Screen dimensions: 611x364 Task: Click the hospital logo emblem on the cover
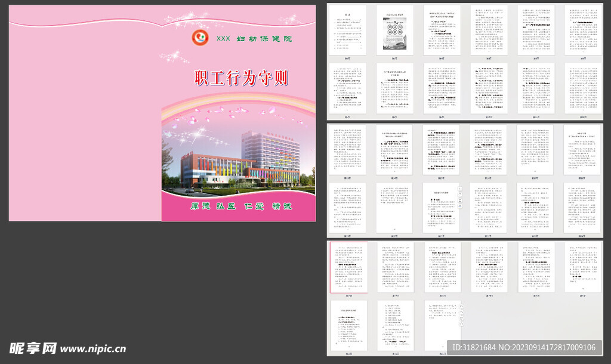[x=200, y=36]
